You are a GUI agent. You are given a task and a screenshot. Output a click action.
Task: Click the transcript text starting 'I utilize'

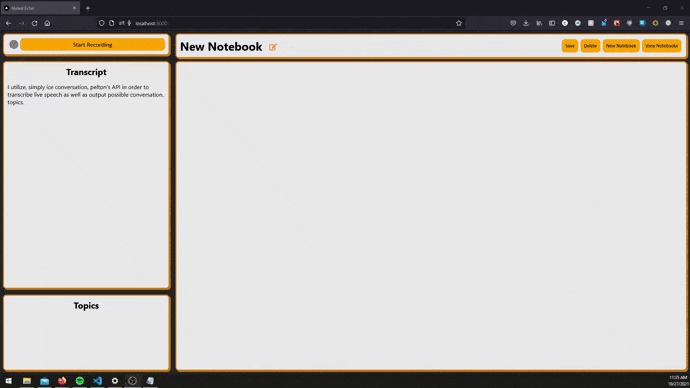point(85,95)
